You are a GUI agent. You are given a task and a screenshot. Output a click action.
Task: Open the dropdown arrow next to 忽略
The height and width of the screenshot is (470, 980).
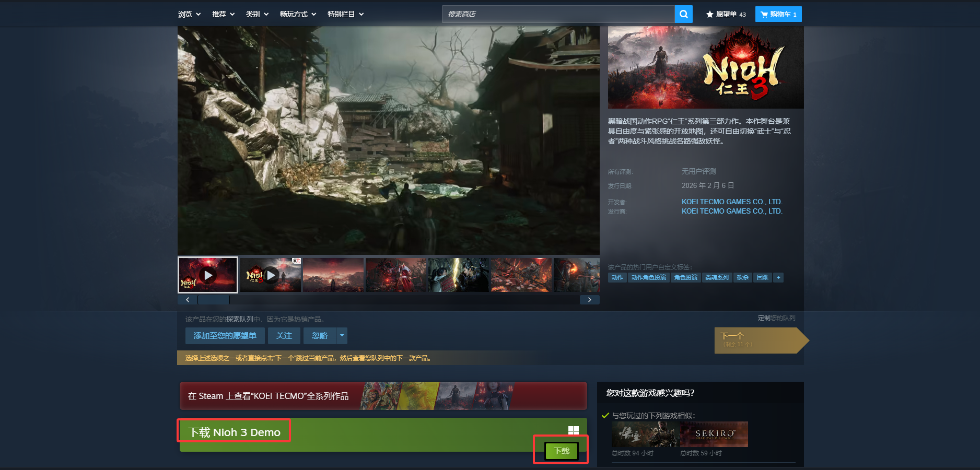pyautogui.click(x=342, y=336)
